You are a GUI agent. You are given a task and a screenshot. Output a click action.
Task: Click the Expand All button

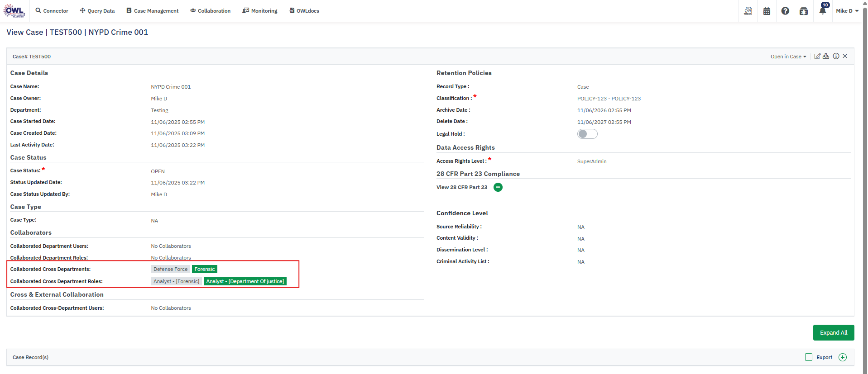tap(833, 332)
